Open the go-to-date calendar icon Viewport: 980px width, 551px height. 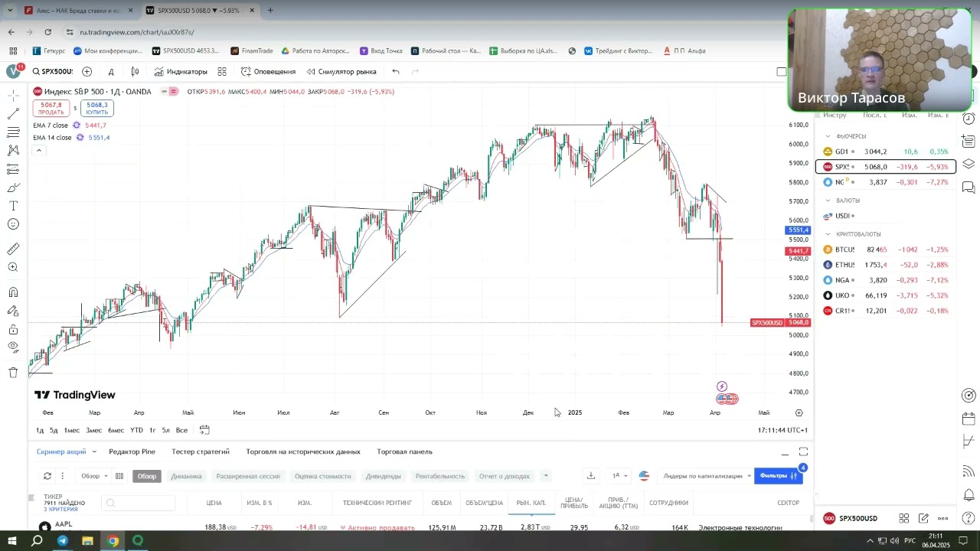pos(204,430)
